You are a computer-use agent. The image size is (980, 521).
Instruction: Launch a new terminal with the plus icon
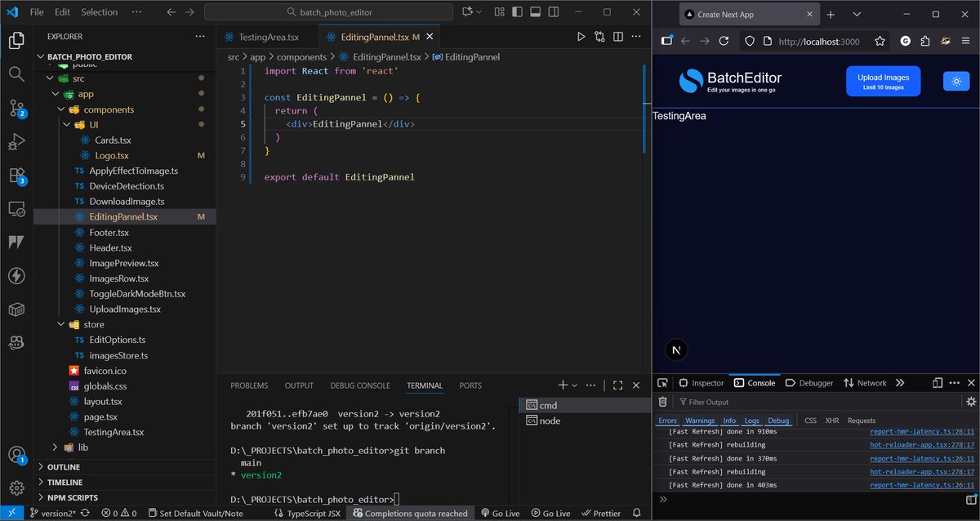(x=563, y=385)
